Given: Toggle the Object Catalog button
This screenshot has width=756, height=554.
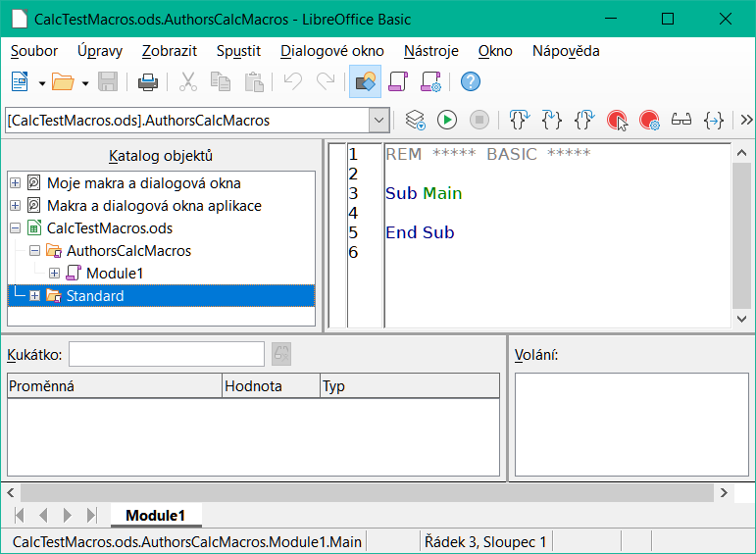Looking at the screenshot, I should pos(365,81).
